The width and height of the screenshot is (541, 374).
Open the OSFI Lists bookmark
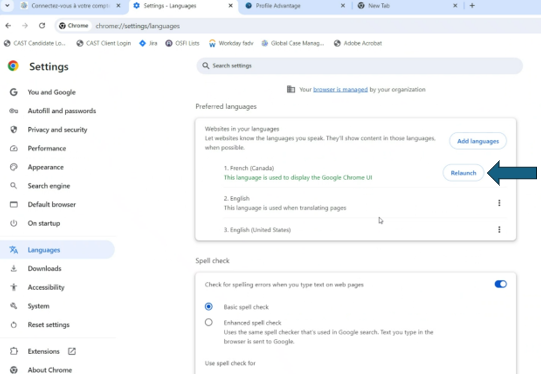(183, 43)
